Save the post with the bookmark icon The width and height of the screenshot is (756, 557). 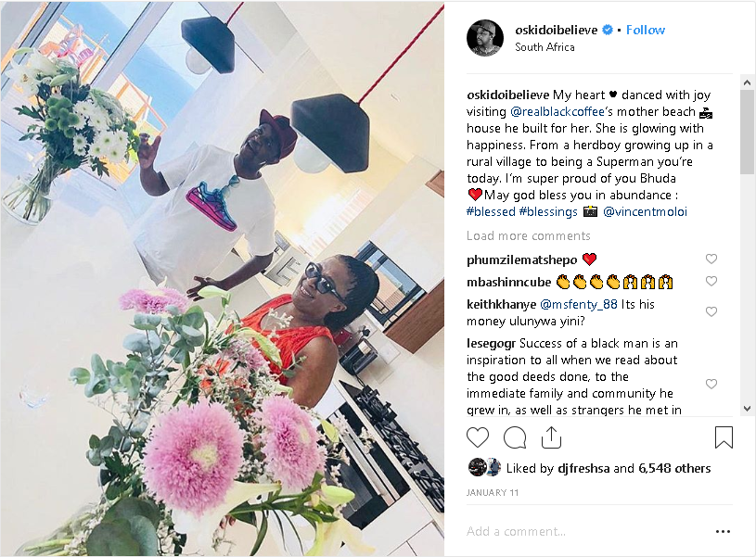(724, 437)
